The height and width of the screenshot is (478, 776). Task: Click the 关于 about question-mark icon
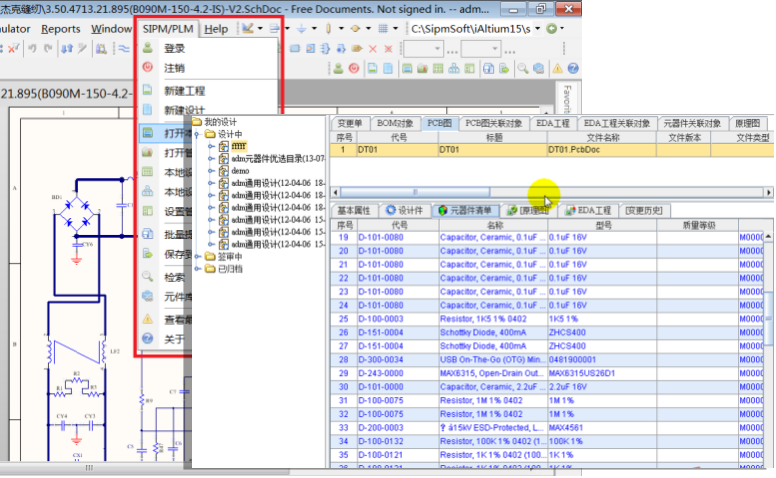[x=147, y=339]
